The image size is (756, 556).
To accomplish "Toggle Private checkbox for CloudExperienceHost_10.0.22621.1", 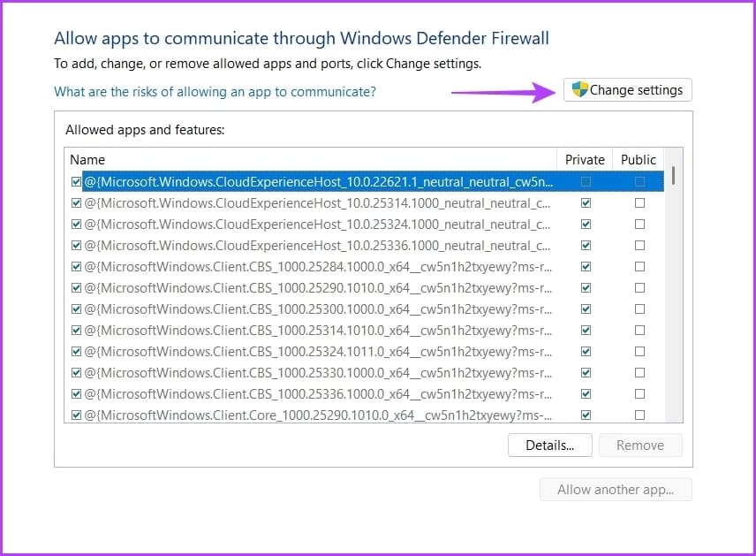I will click(x=586, y=181).
